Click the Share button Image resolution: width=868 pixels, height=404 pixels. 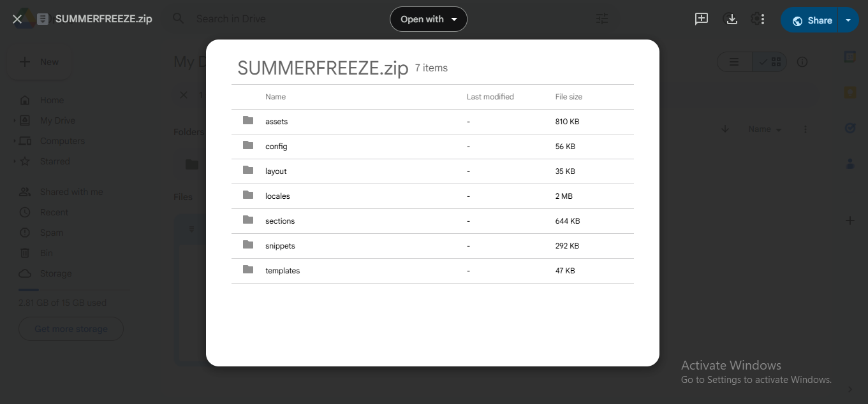(812, 20)
